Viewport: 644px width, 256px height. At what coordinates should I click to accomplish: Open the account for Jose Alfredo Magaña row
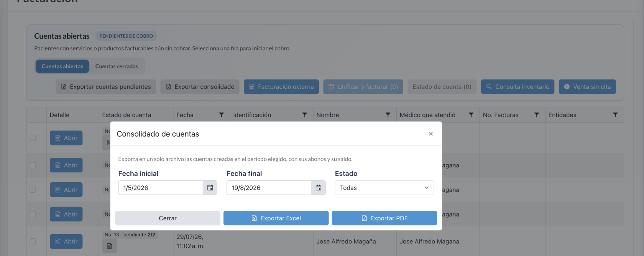click(66, 241)
